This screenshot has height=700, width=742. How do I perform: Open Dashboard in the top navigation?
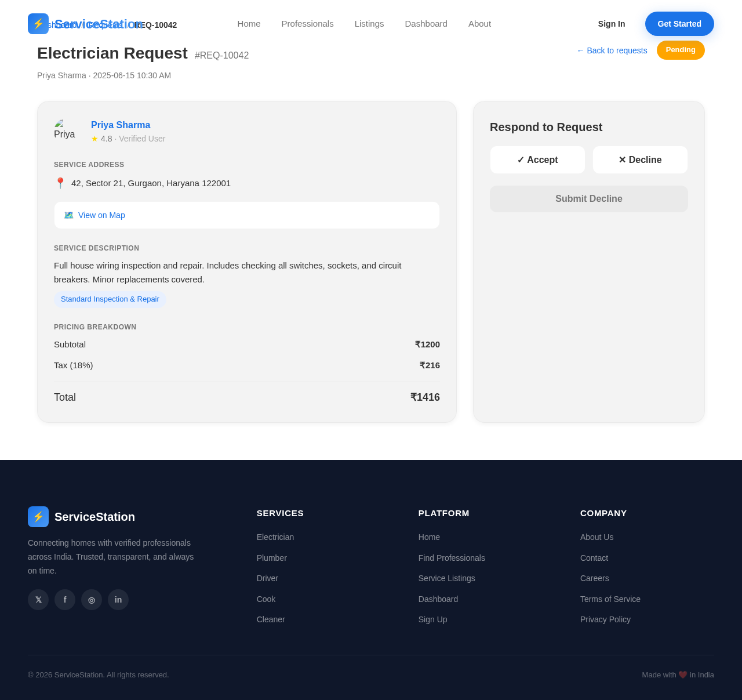426,24
